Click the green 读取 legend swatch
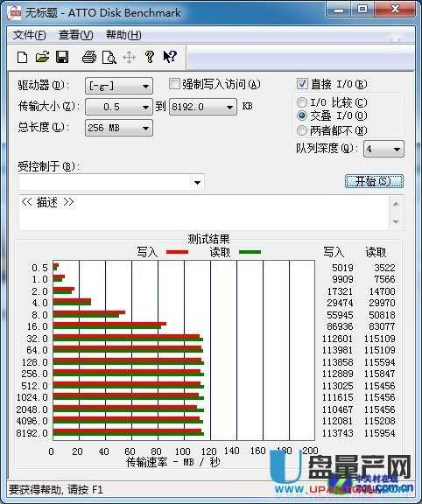Viewport: 422px width, 504px height. [250, 252]
